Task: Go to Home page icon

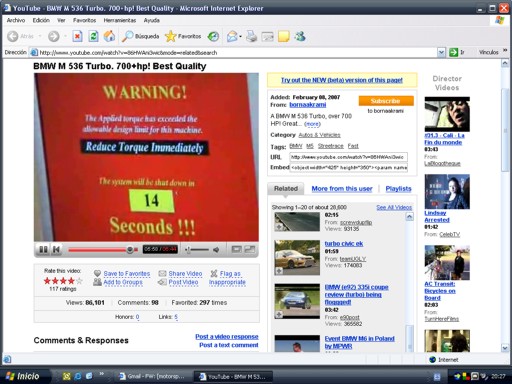Action: coord(109,36)
